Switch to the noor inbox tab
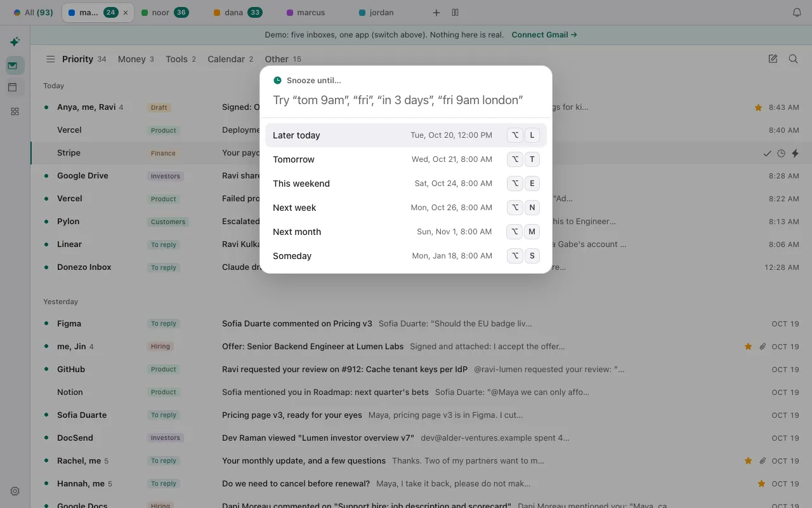The width and height of the screenshot is (812, 508). click(164, 13)
